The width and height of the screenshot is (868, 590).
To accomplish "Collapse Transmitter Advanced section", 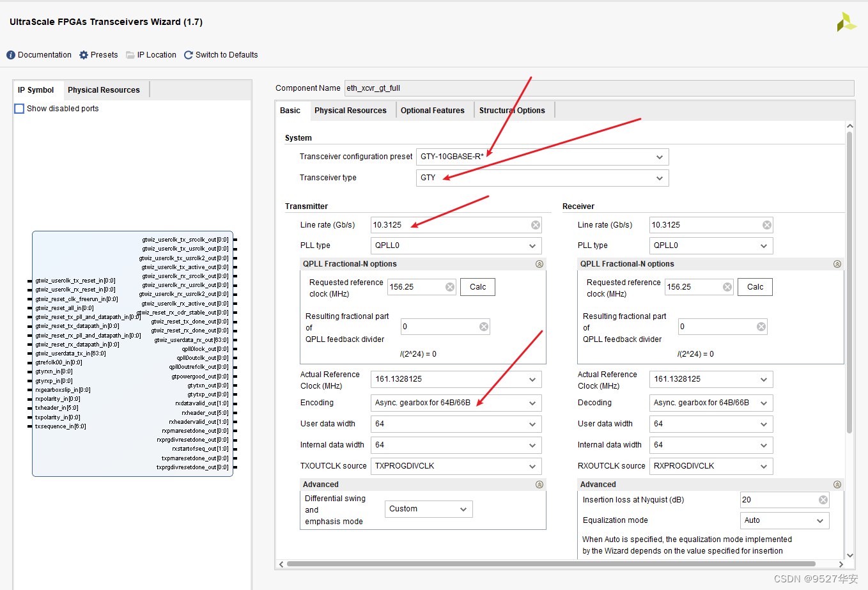I will pos(539,485).
